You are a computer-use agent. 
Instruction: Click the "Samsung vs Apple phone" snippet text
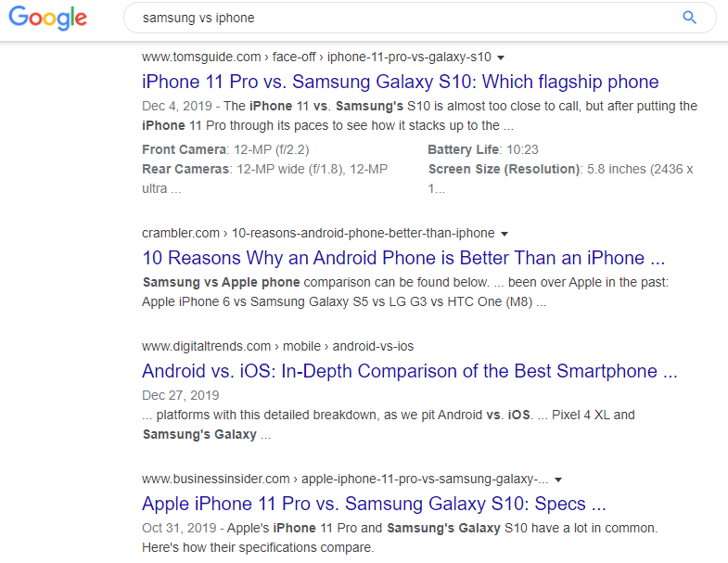point(221,282)
